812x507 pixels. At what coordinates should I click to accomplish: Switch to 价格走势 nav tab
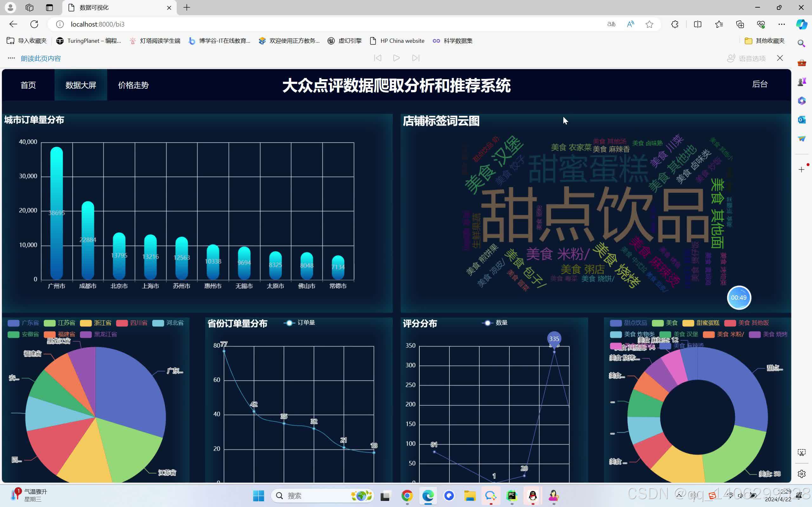pos(133,85)
